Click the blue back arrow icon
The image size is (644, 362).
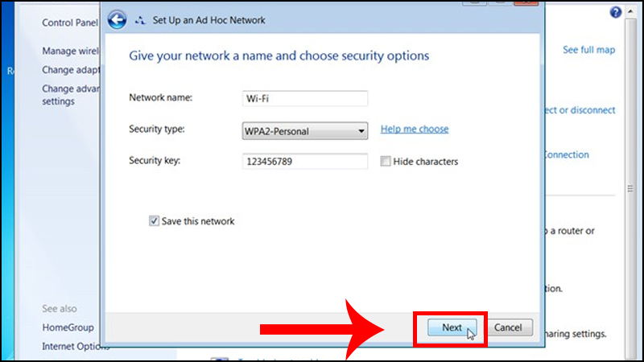pos(117,19)
